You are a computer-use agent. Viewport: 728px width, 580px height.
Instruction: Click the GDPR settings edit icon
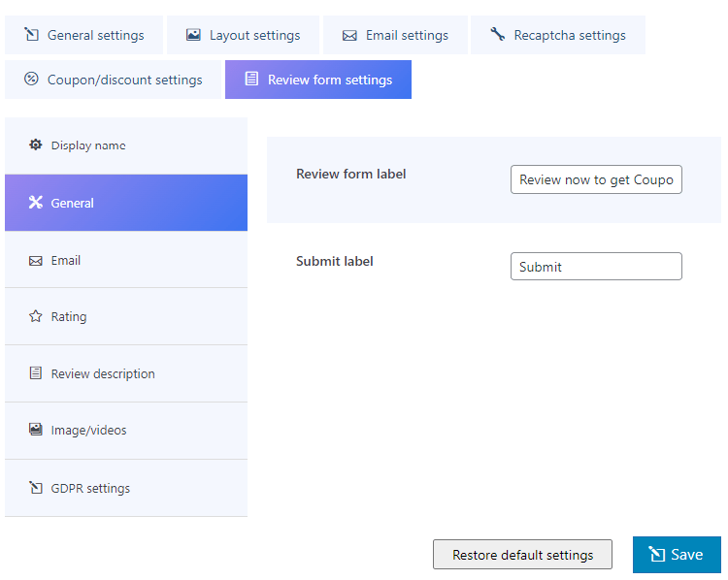[x=36, y=488]
